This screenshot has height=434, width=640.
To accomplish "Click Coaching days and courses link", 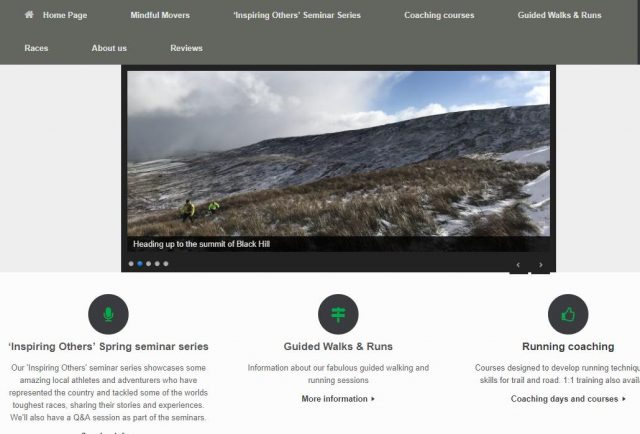I will click(x=568, y=399).
